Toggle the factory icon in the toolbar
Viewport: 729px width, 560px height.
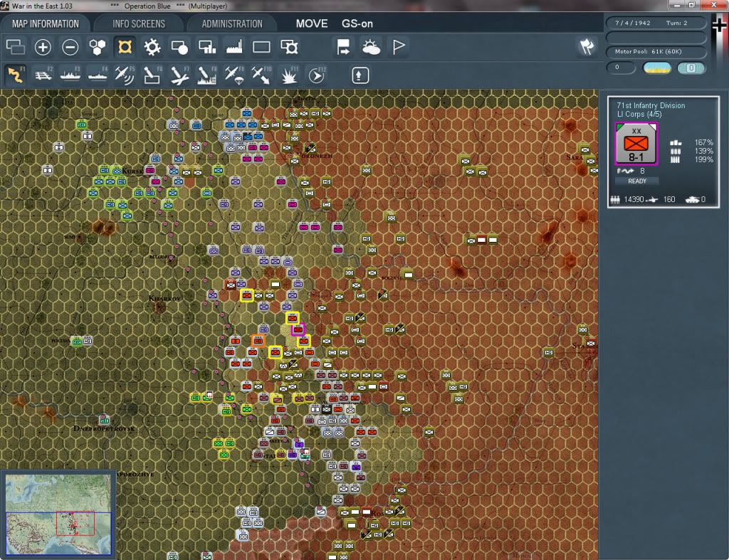point(234,47)
